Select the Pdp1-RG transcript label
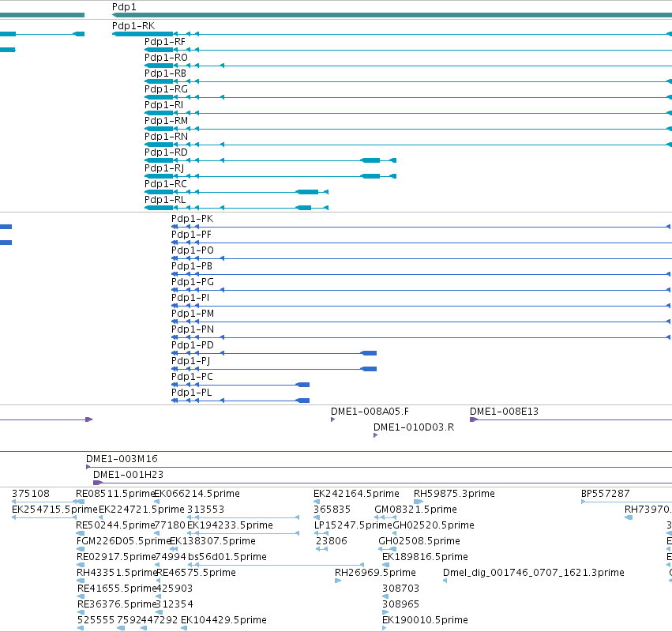672x632 pixels. coord(166,89)
